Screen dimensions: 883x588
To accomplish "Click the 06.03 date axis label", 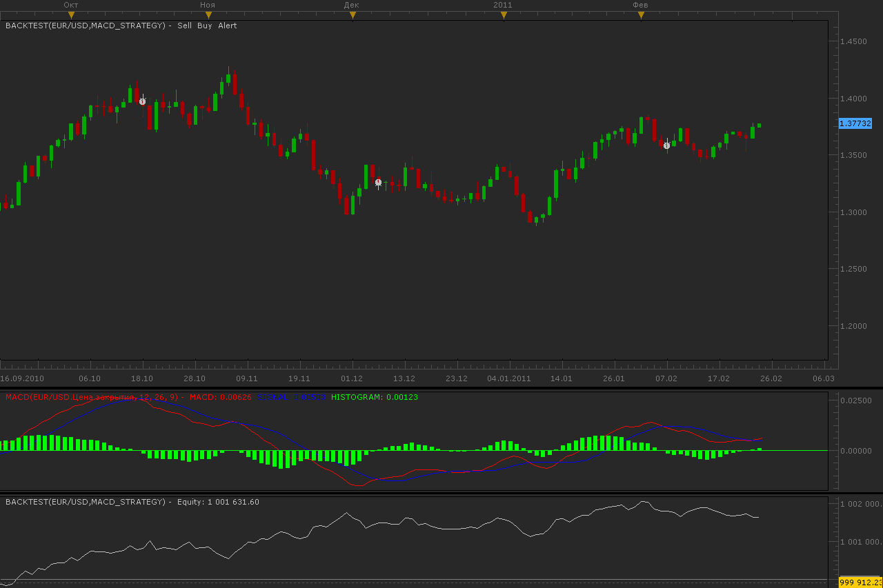I will click(x=824, y=378).
